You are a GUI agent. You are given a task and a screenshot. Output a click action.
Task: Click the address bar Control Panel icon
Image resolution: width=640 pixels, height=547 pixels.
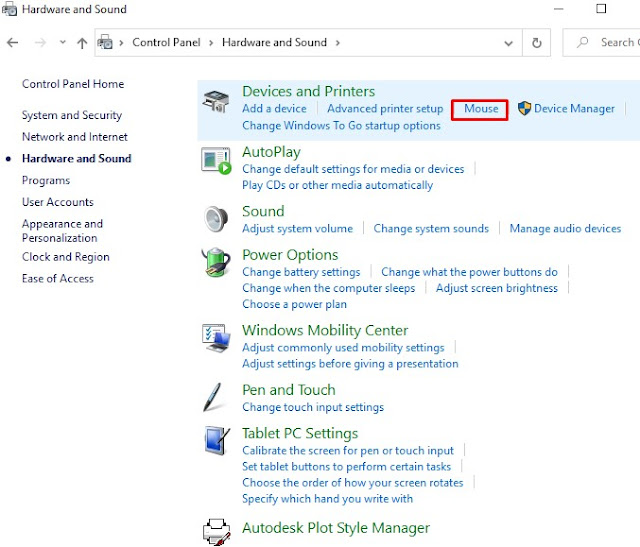105,42
